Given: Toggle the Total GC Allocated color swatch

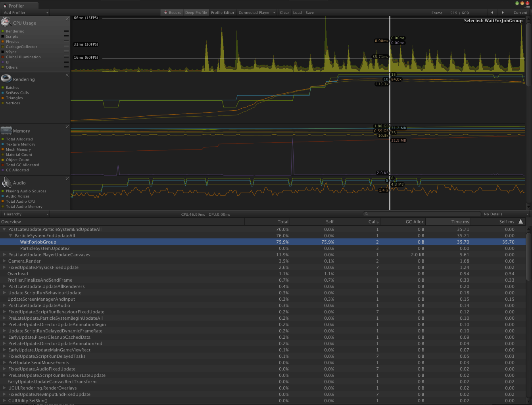Looking at the screenshot, I should coord(3,165).
